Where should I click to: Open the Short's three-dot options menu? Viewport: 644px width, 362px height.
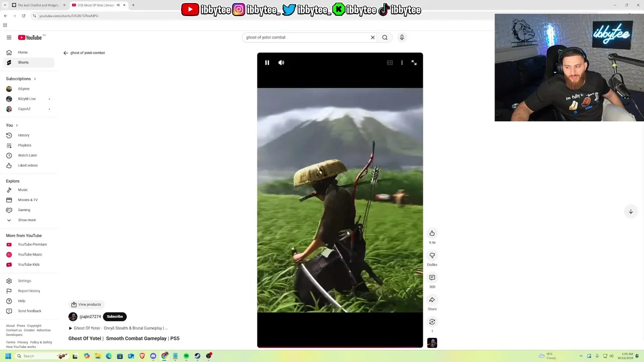[x=401, y=63]
